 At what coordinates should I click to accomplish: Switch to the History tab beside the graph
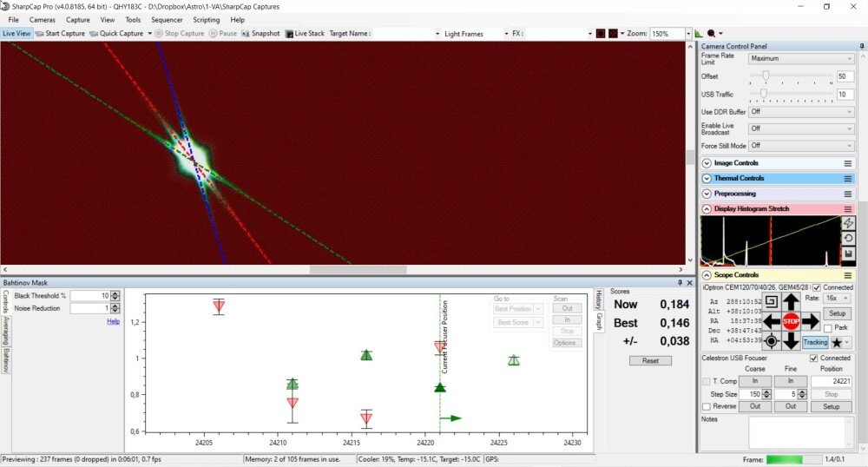[x=598, y=299]
